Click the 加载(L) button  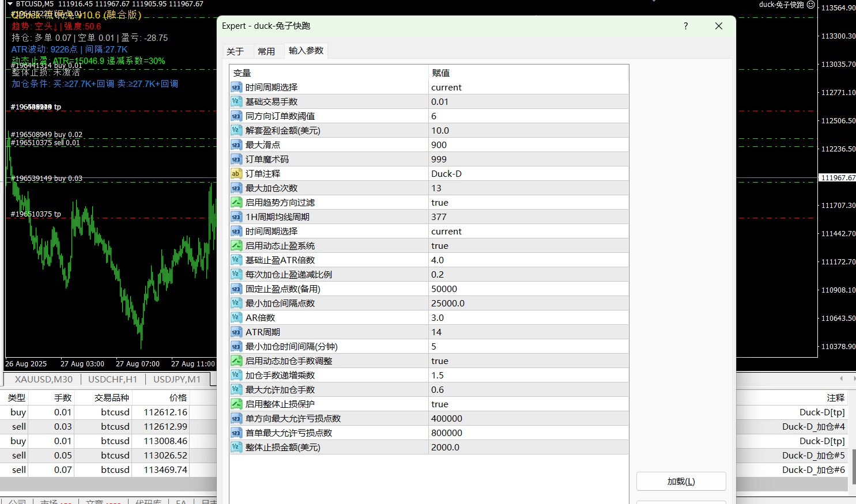coord(681,482)
